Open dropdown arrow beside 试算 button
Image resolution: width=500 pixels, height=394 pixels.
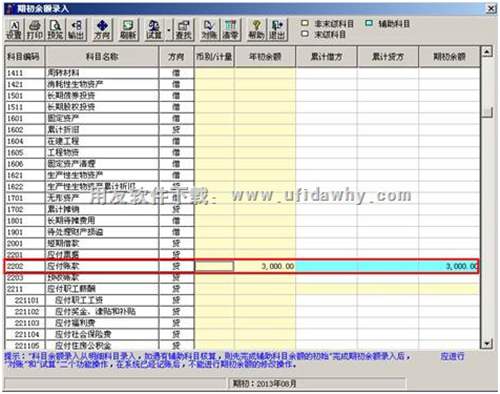169,30
